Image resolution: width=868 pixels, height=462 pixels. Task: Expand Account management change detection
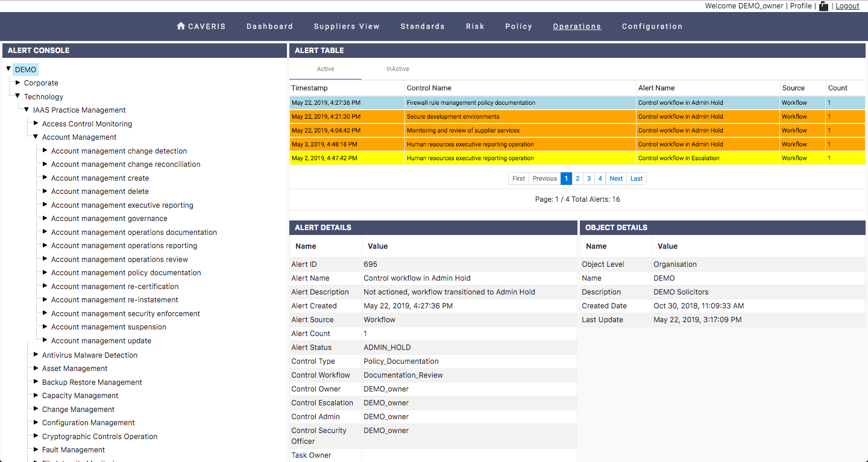(45, 151)
